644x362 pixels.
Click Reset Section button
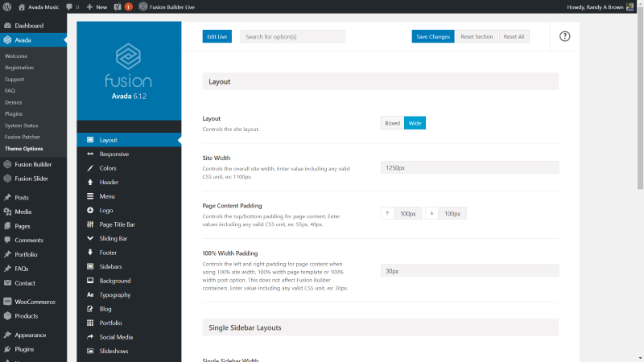coord(477,36)
